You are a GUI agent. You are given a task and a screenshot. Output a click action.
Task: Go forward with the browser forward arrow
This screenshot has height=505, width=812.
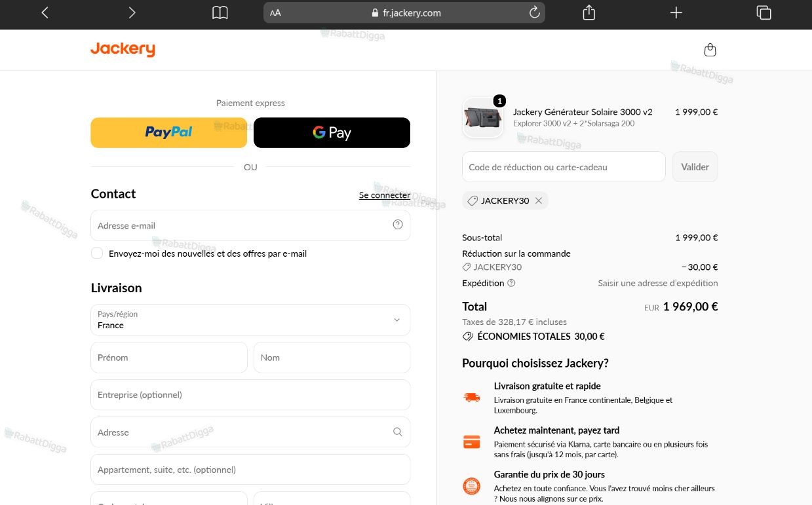132,12
